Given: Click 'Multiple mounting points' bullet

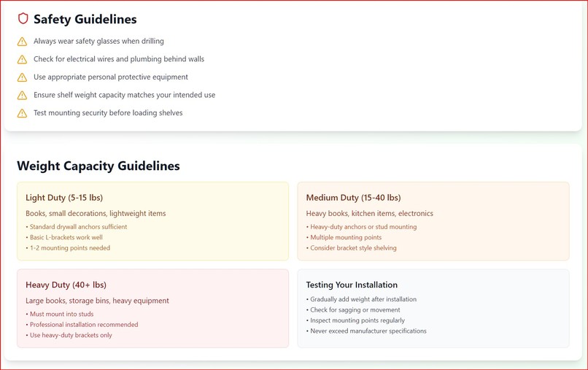Looking at the screenshot, I should (344, 237).
